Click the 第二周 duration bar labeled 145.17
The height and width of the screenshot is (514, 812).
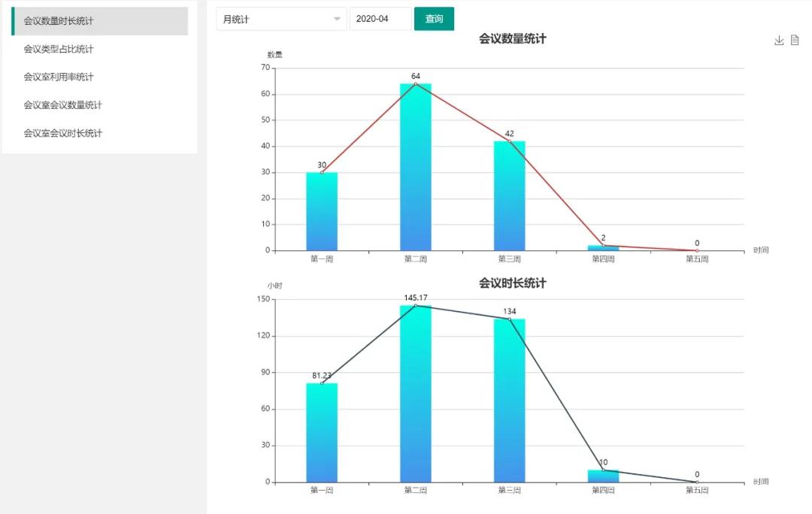pyautogui.click(x=416, y=393)
